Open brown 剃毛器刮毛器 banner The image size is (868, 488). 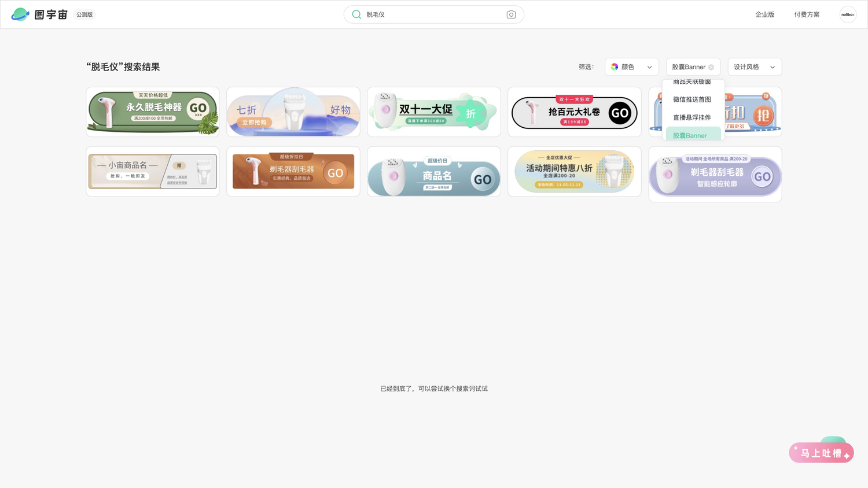click(293, 171)
